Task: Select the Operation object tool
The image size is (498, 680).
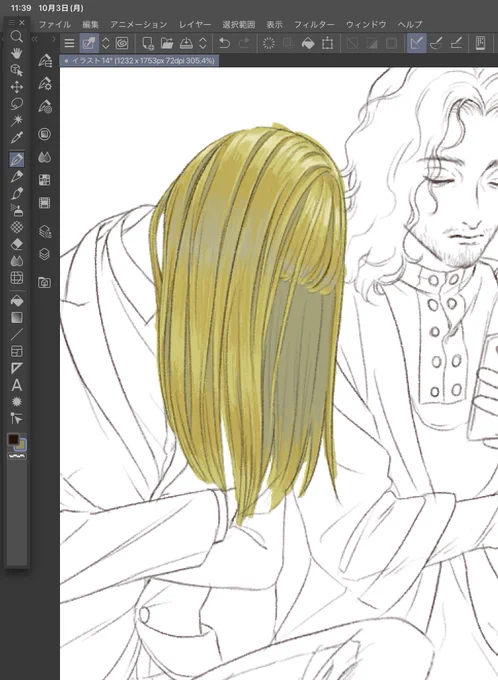Action: click(16, 70)
